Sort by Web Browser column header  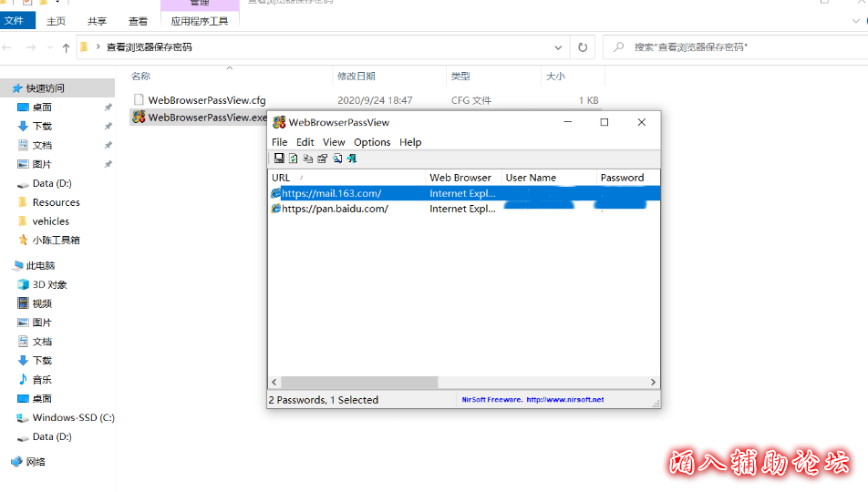tap(463, 178)
